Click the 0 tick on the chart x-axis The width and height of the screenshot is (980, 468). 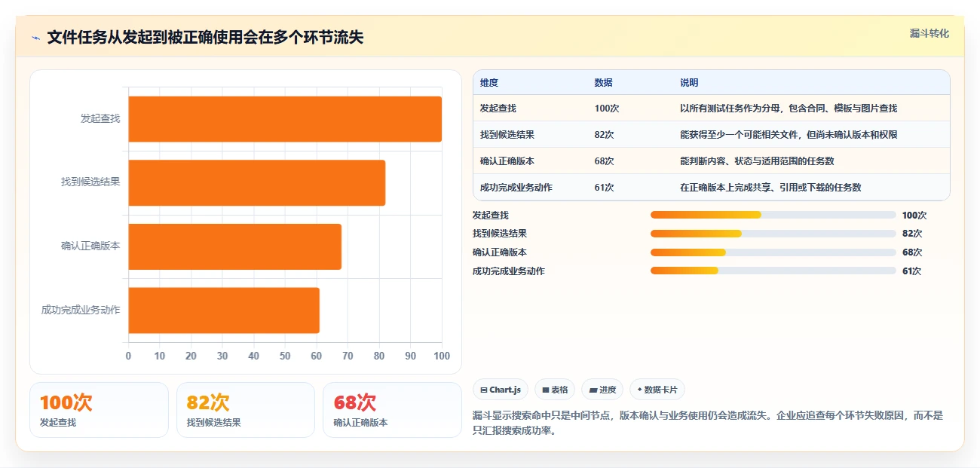tap(128, 356)
